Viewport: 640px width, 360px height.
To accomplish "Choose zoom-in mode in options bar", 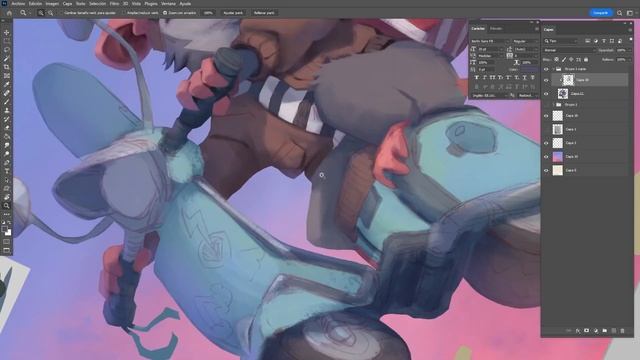I will pos(41,13).
